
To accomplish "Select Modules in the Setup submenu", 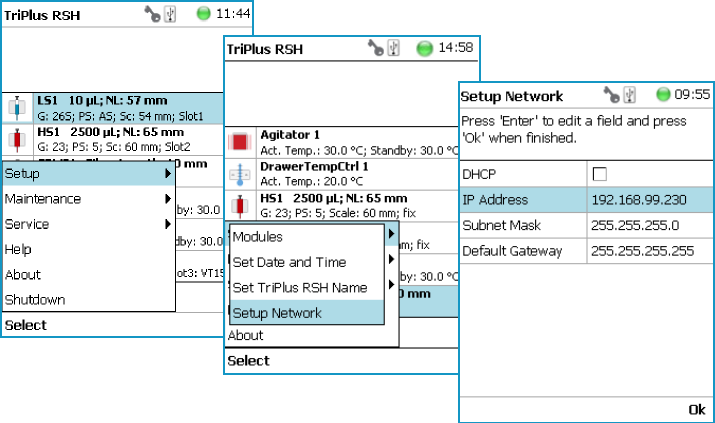I will 307,237.
